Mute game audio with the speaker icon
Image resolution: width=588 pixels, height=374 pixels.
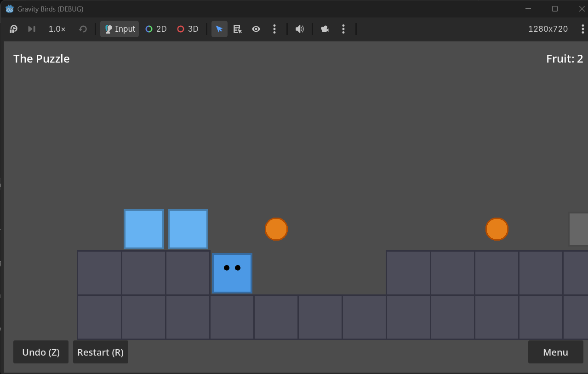(x=300, y=29)
